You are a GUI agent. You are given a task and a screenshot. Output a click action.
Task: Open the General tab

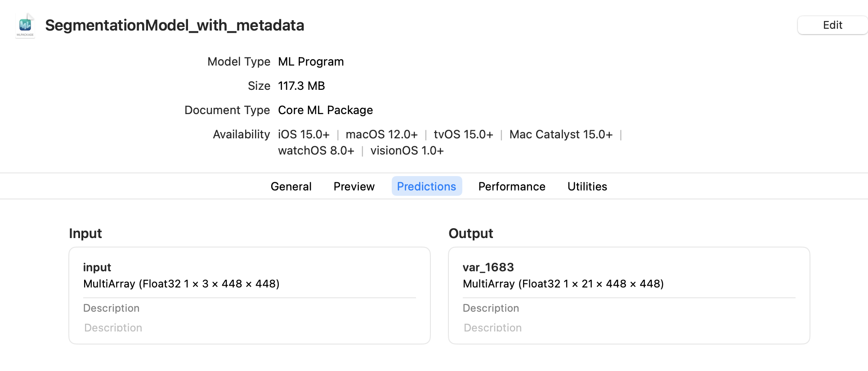tap(291, 186)
